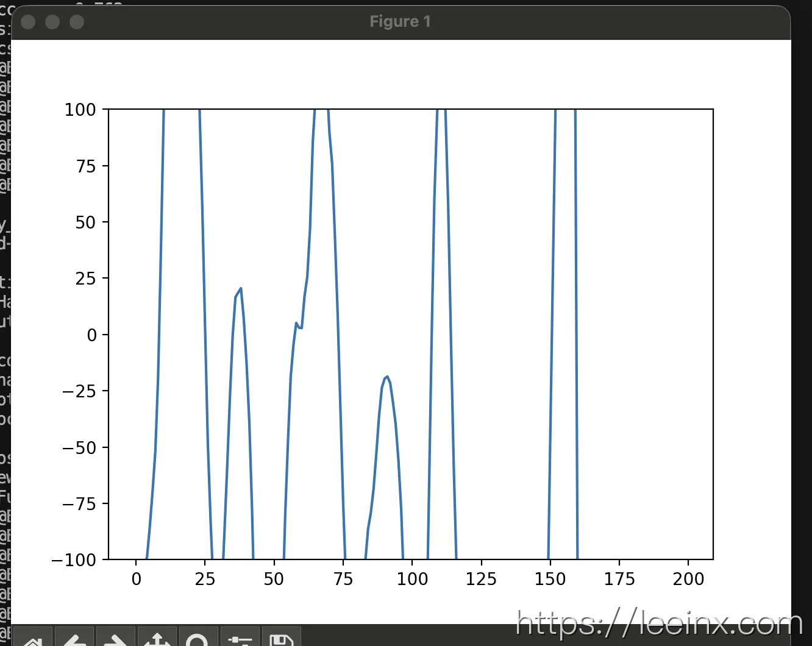Minimize the Figure 1 window
The width and height of the screenshot is (812, 646).
pyautogui.click(x=52, y=22)
